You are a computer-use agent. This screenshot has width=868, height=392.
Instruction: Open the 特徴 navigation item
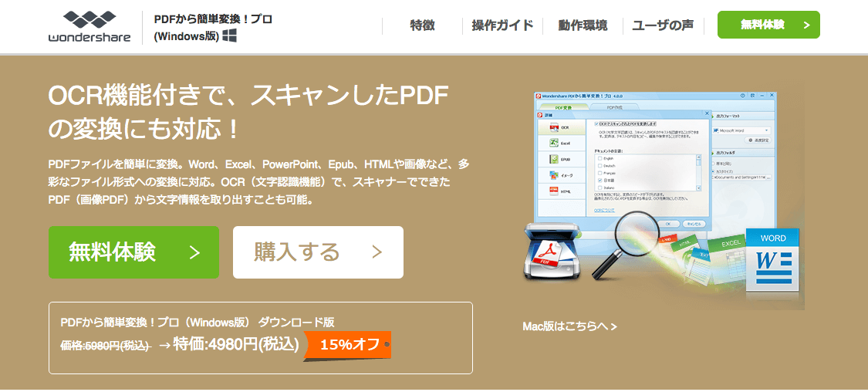[422, 25]
